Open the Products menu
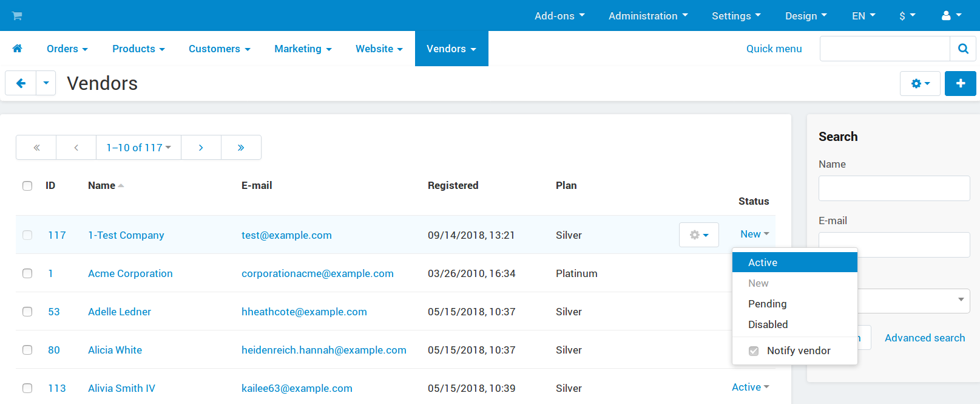Image resolution: width=980 pixels, height=404 pixels. point(138,49)
